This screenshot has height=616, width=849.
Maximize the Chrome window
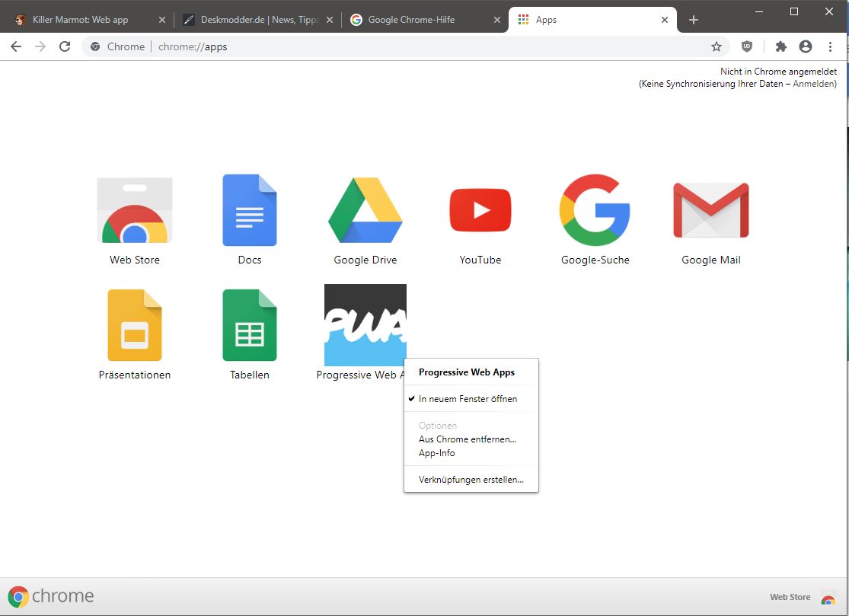(793, 11)
